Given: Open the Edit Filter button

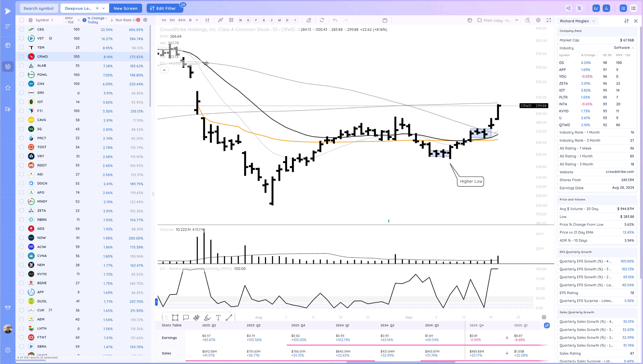Looking at the screenshot, I should coord(165,8).
